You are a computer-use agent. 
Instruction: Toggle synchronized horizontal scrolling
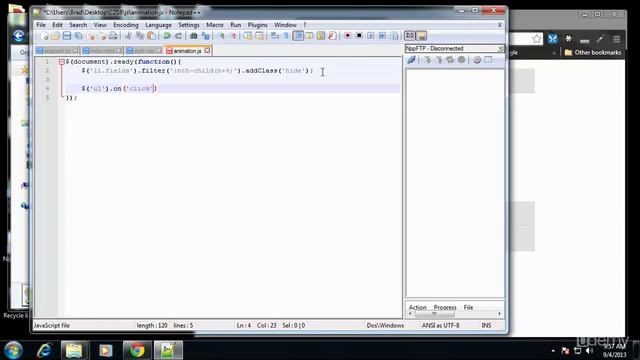[260, 36]
